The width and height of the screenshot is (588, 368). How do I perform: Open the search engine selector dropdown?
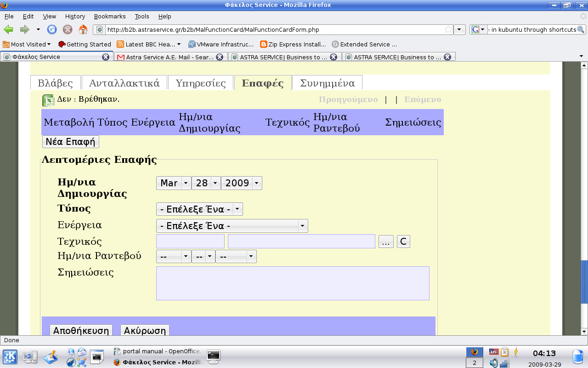[x=478, y=29]
